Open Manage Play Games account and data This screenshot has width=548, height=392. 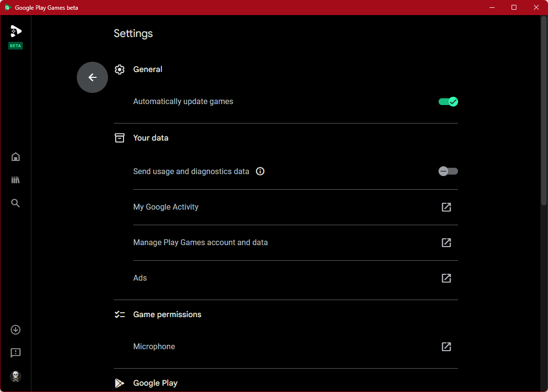tap(446, 243)
